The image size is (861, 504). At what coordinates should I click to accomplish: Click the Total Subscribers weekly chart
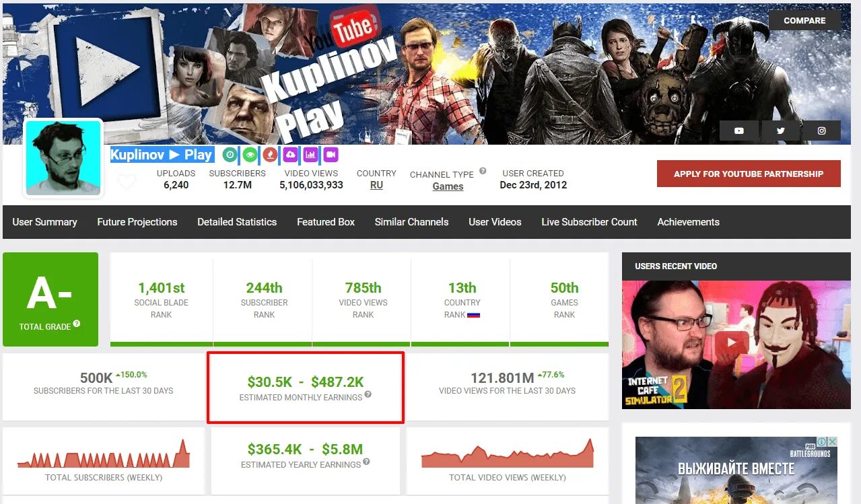(104, 454)
